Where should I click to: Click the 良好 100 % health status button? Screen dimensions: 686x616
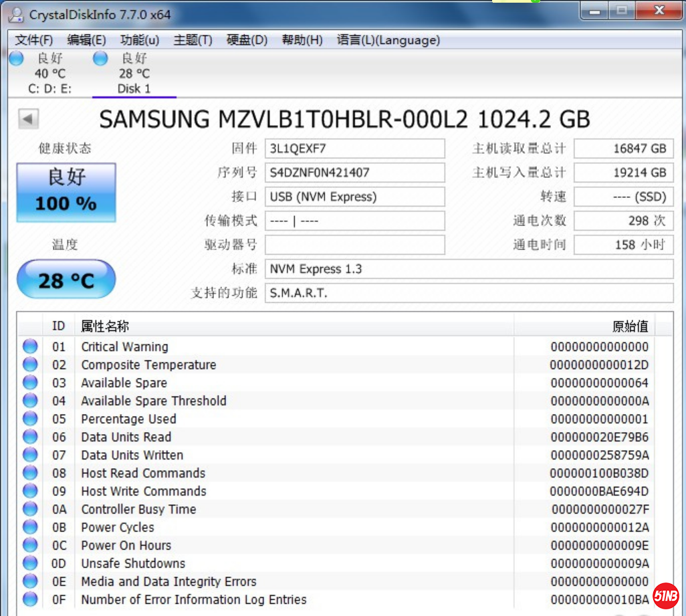tap(66, 192)
